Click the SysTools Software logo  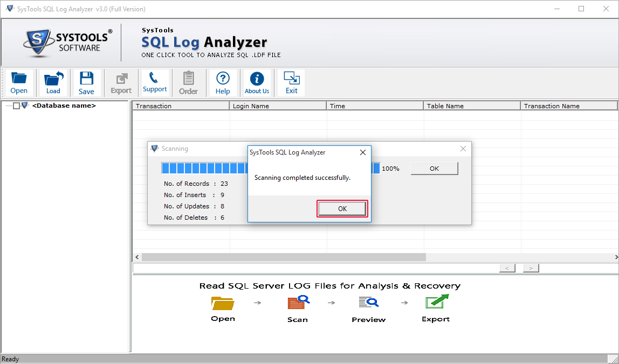point(67,42)
